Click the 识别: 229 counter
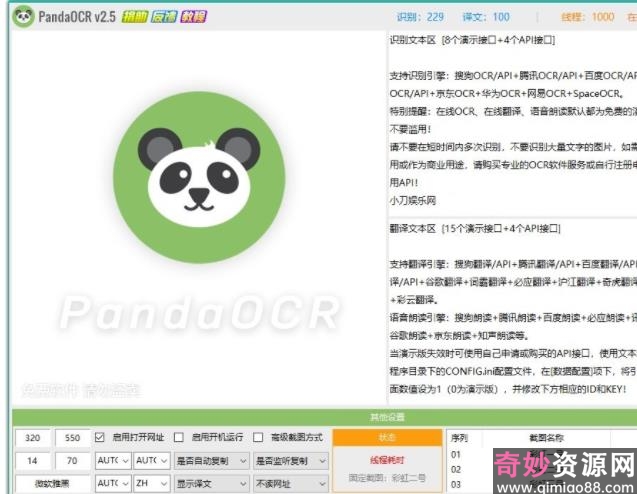Image resolution: width=637 pixels, height=494 pixels. 420,17
